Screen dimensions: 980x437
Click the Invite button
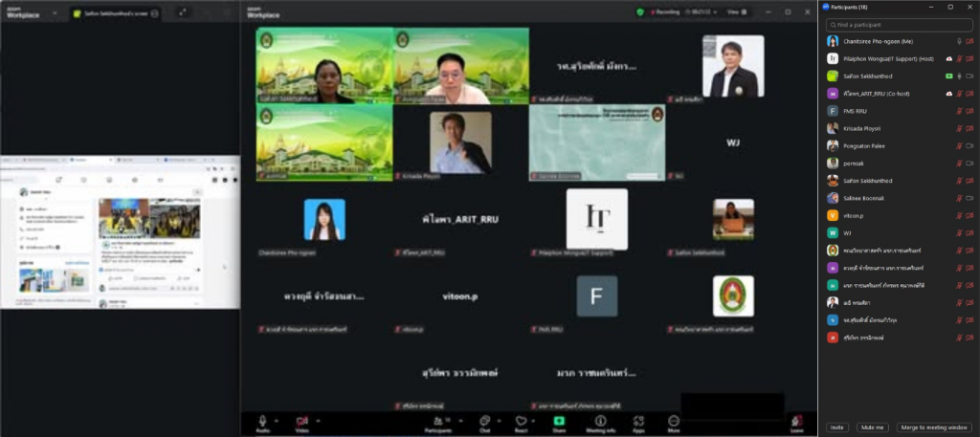(836, 427)
